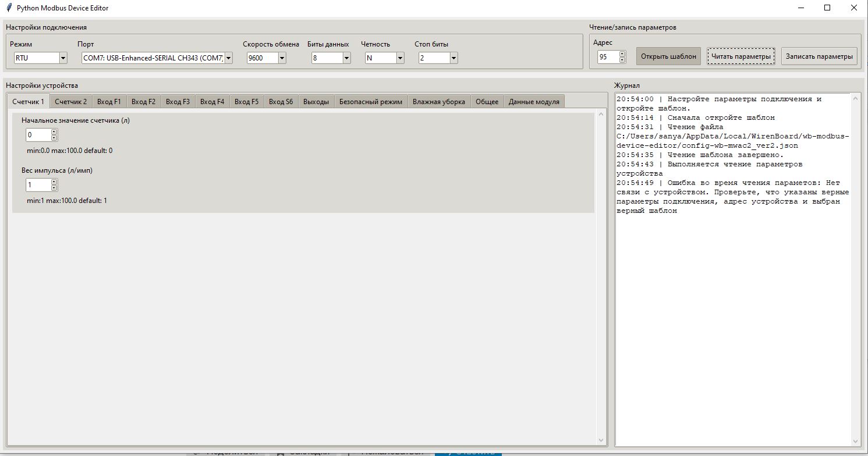
Task: Open the Скорость обмена baud rate dropdown
Action: click(x=282, y=58)
